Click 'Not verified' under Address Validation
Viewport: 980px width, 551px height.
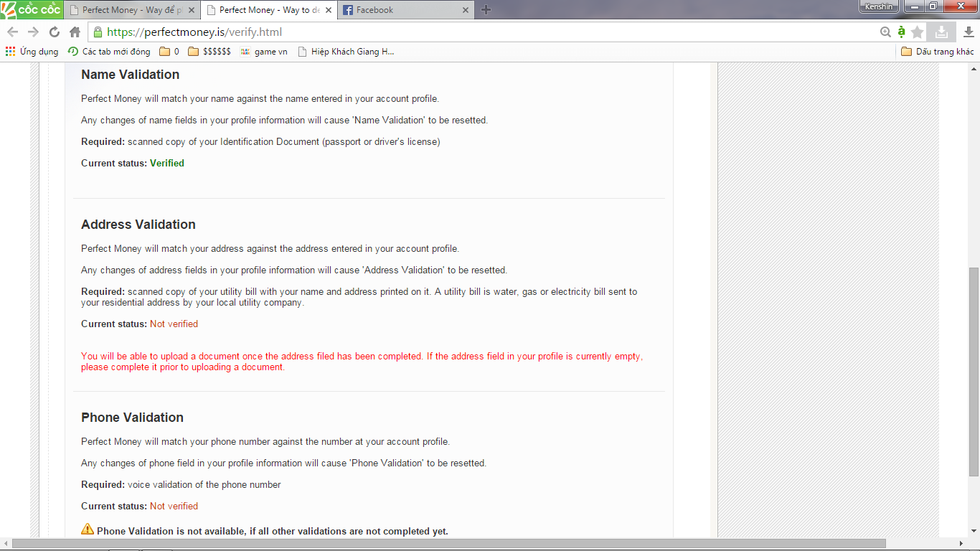(174, 324)
